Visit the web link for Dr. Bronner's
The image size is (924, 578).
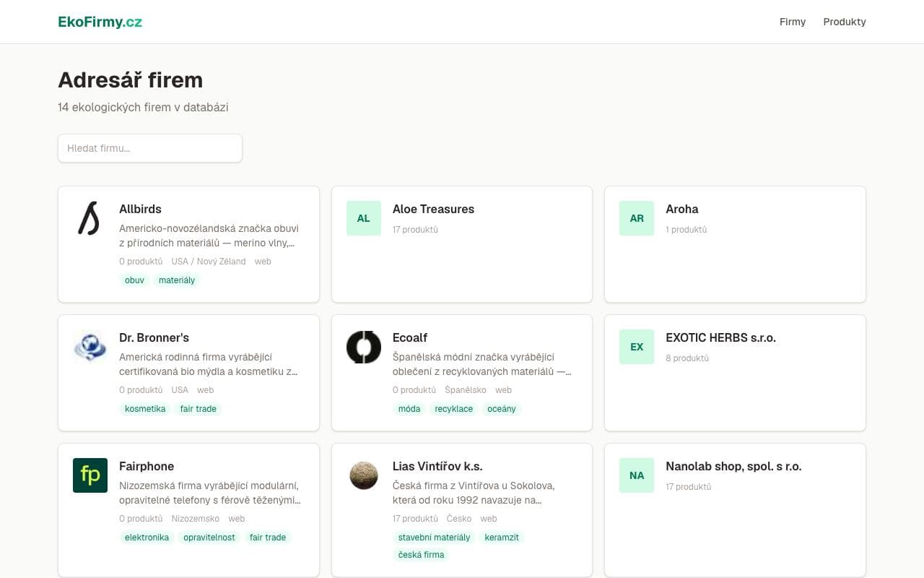coord(206,390)
